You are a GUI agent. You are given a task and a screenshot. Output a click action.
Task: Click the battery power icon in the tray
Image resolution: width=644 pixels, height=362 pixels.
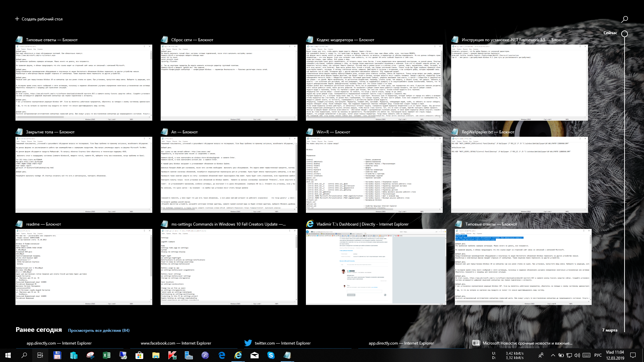click(561, 355)
